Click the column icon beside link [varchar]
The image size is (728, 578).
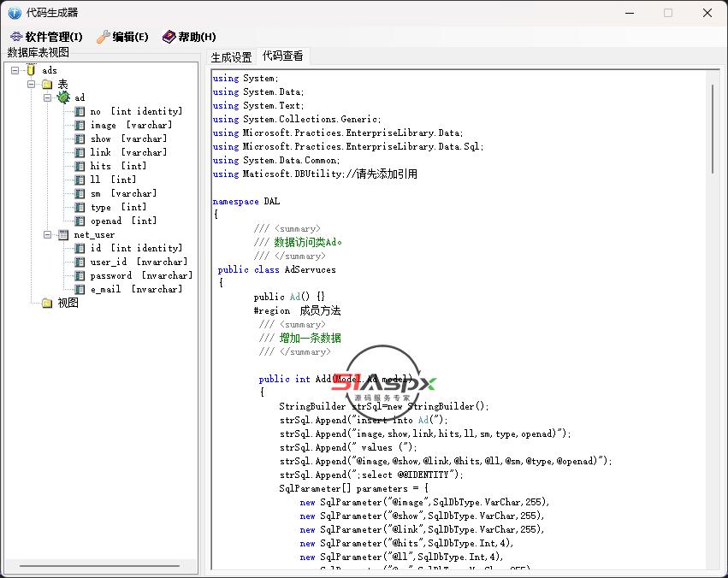80,152
